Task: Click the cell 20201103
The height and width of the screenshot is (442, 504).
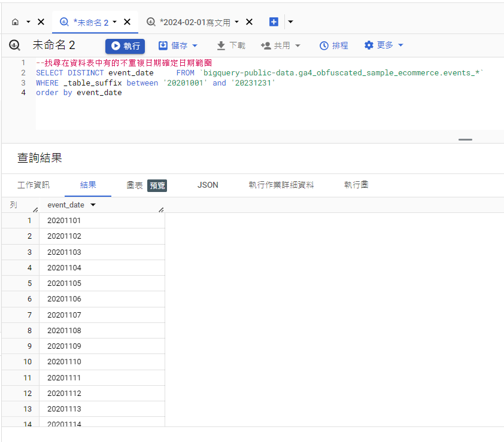Action: point(102,252)
